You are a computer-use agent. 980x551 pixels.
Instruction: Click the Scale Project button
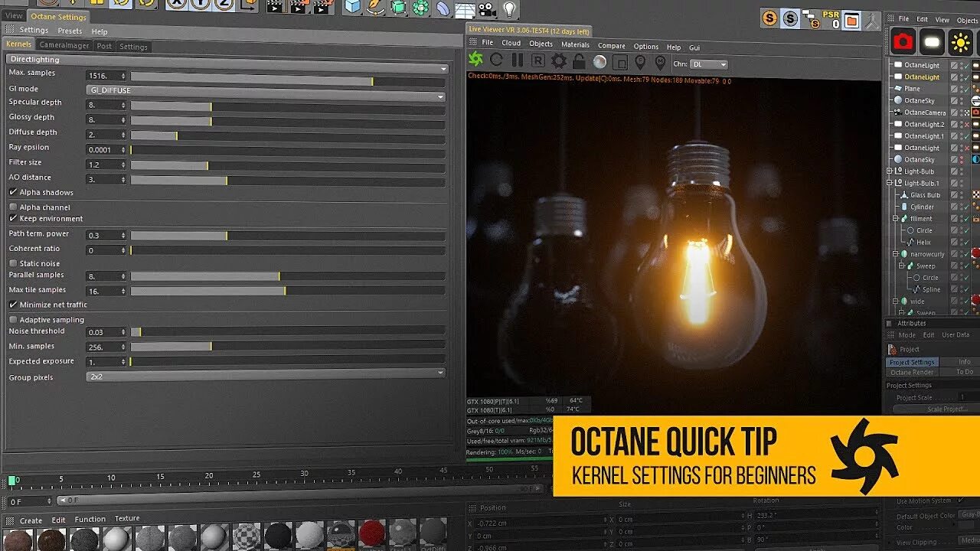click(x=936, y=409)
